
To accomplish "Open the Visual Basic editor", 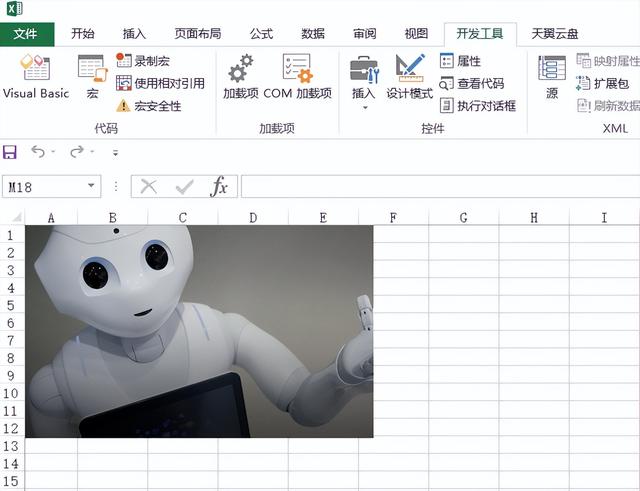I will (35, 76).
